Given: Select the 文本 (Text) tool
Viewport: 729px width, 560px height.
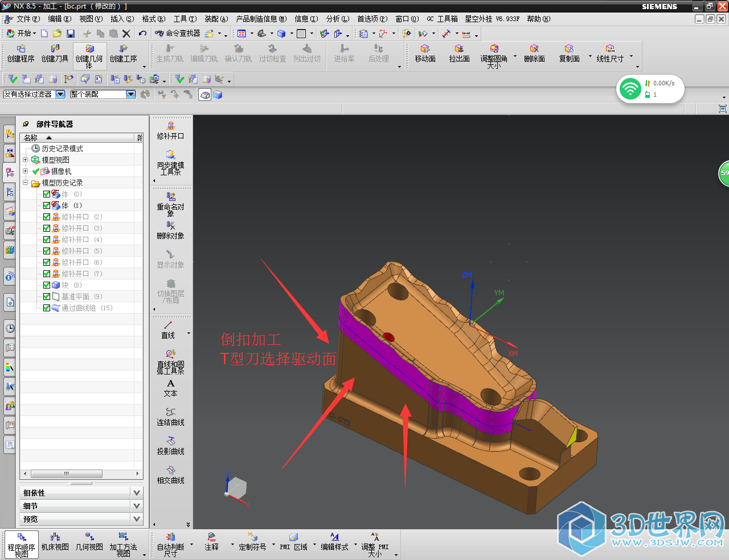Looking at the screenshot, I should [170, 388].
